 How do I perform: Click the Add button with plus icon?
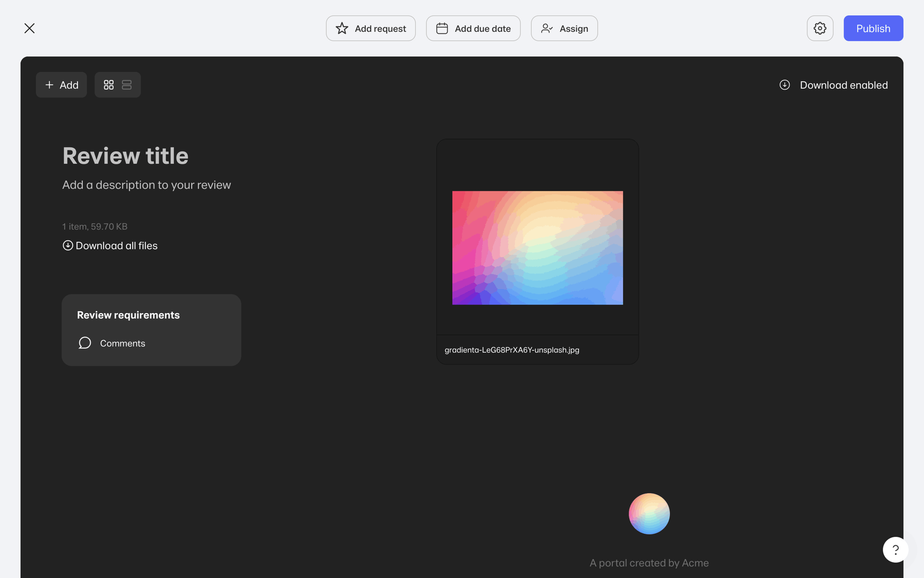[x=61, y=85]
